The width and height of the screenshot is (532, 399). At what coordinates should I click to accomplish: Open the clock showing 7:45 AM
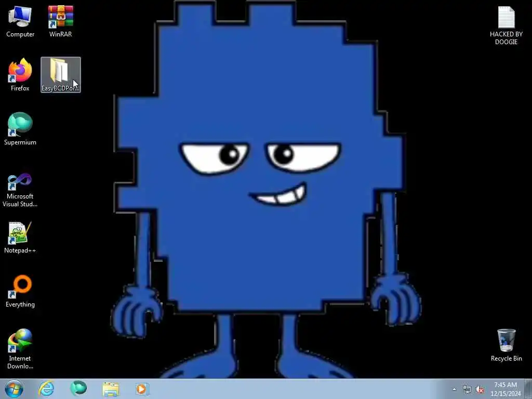point(505,389)
